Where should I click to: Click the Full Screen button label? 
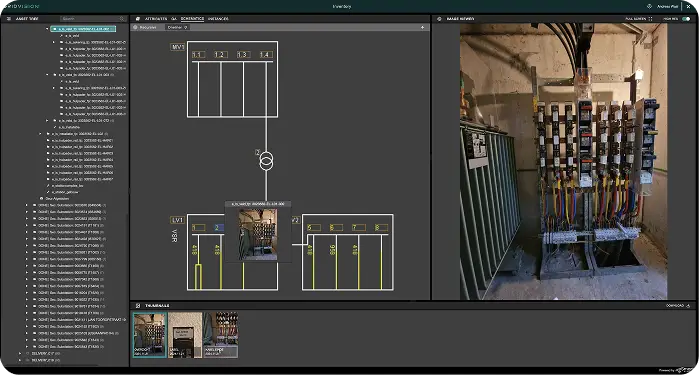point(636,19)
